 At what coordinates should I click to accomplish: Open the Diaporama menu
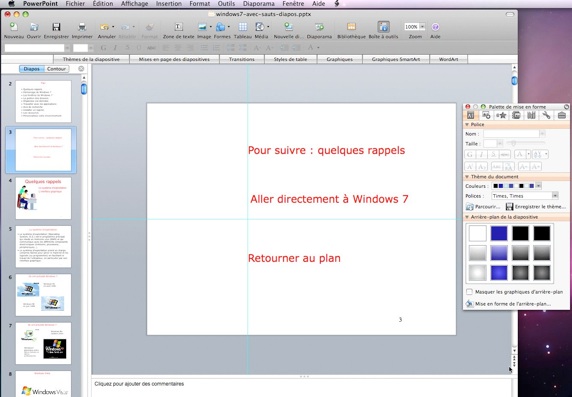259,4
